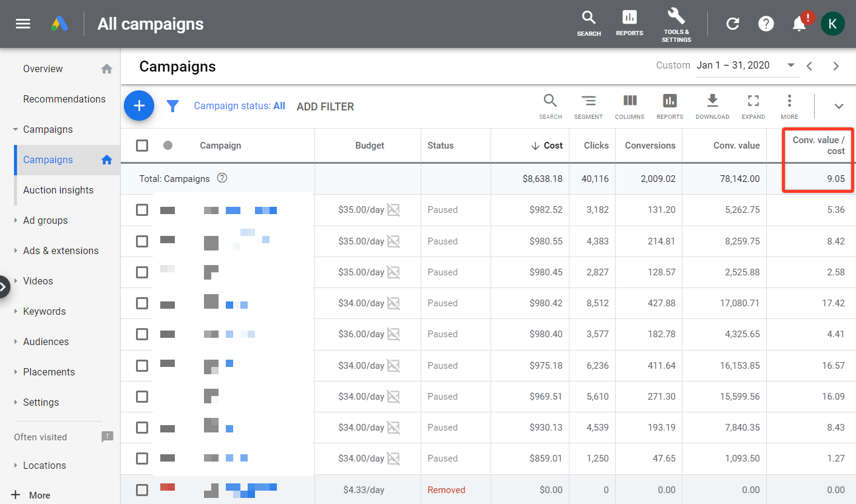The height and width of the screenshot is (504, 856).
Task: Open Settings in sidebar
Action: pyautogui.click(x=41, y=402)
